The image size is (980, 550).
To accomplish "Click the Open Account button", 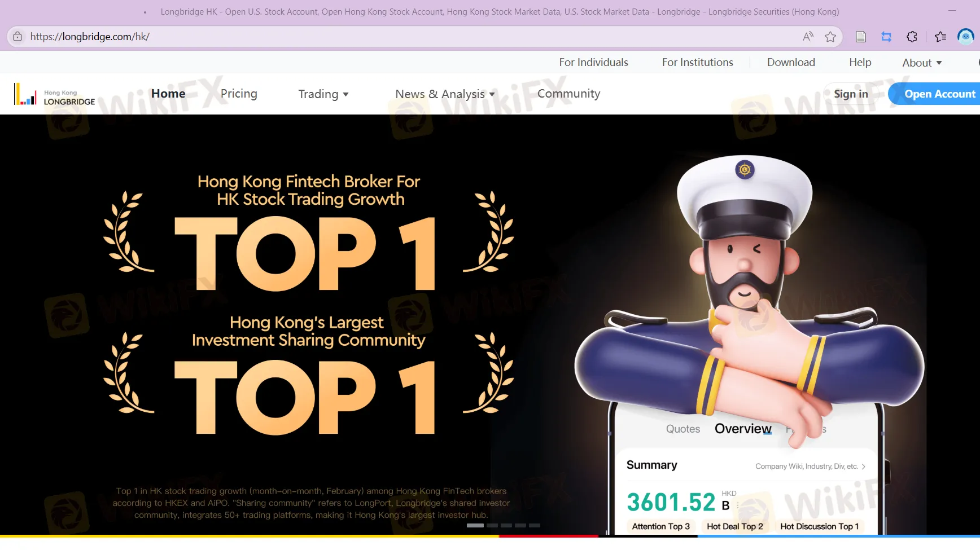I will click(x=939, y=94).
